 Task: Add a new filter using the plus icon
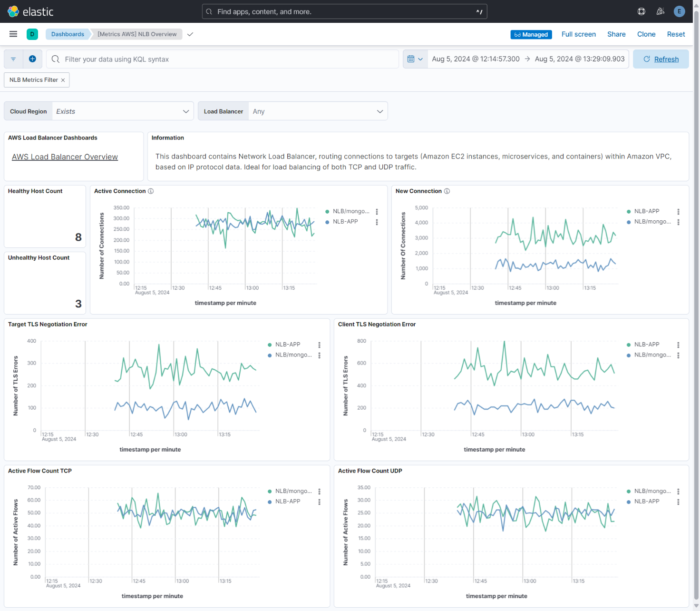(x=32, y=59)
